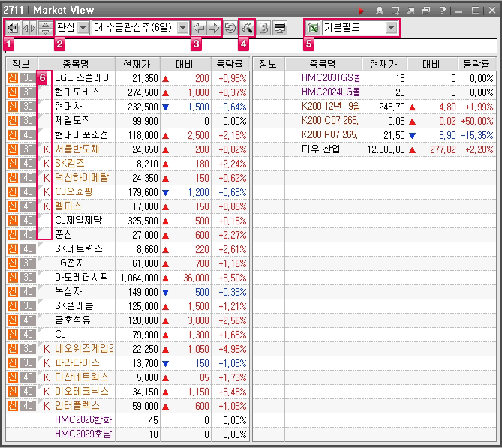Sort by left table 대비 column header
502x448 pixels.
(185, 64)
